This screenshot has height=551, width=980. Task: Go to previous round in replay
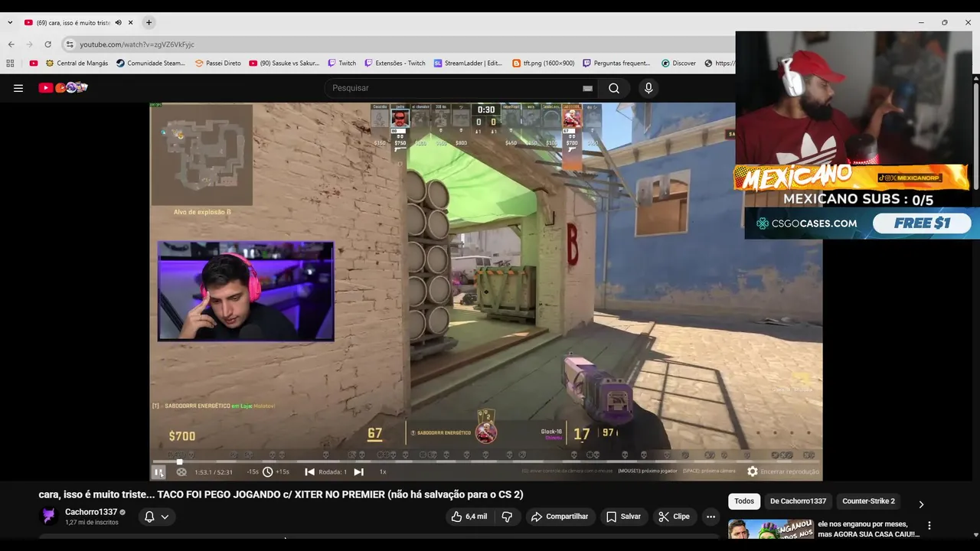[309, 472]
